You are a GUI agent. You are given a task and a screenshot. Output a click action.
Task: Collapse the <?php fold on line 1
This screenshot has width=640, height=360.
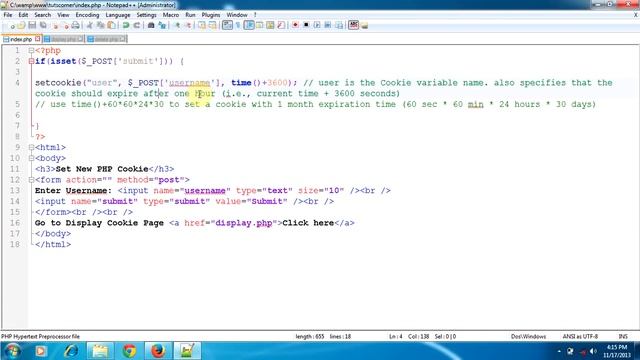click(x=31, y=51)
